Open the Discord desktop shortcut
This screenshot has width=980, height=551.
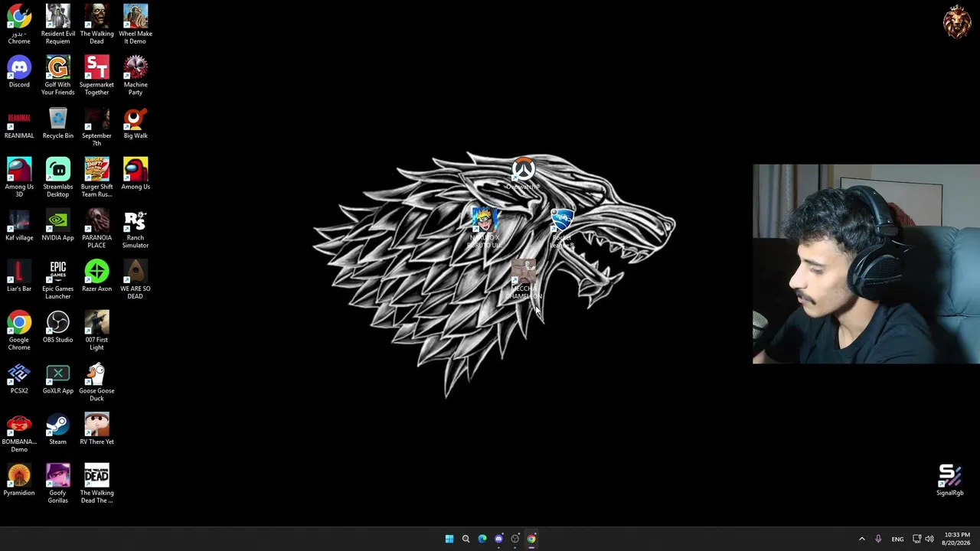pyautogui.click(x=19, y=72)
